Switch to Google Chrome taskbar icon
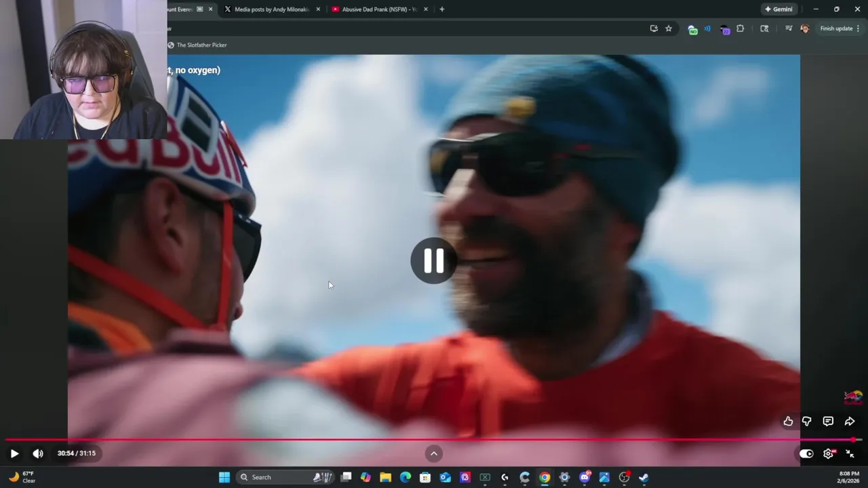Image resolution: width=868 pixels, height=488 pixels. tap(545, 477)
